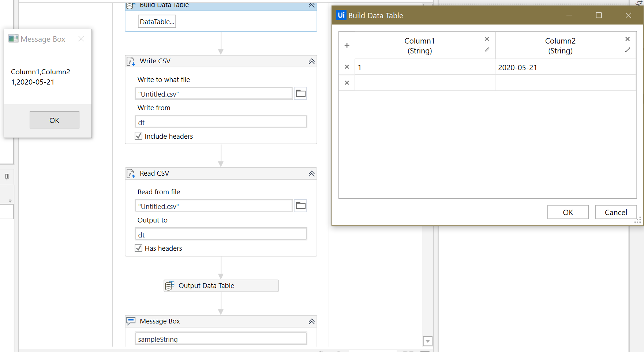Edit Column2 with the pencil icon

[x=627, y=50]
